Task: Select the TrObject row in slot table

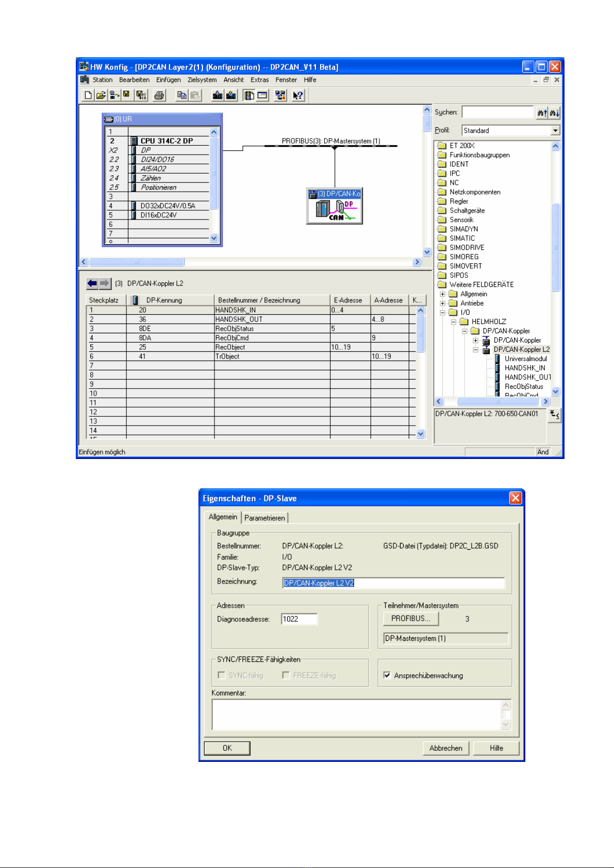Action: 251,356
